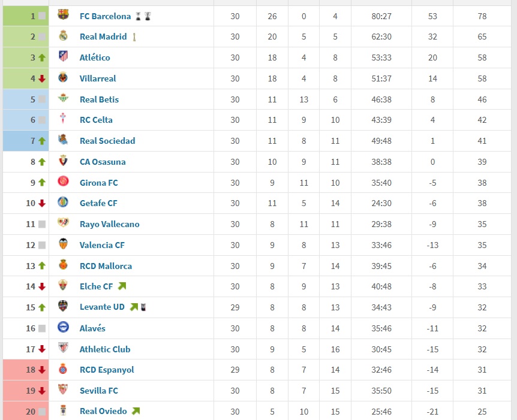Open the CA Osasuna team link

[x=103, y=162]
